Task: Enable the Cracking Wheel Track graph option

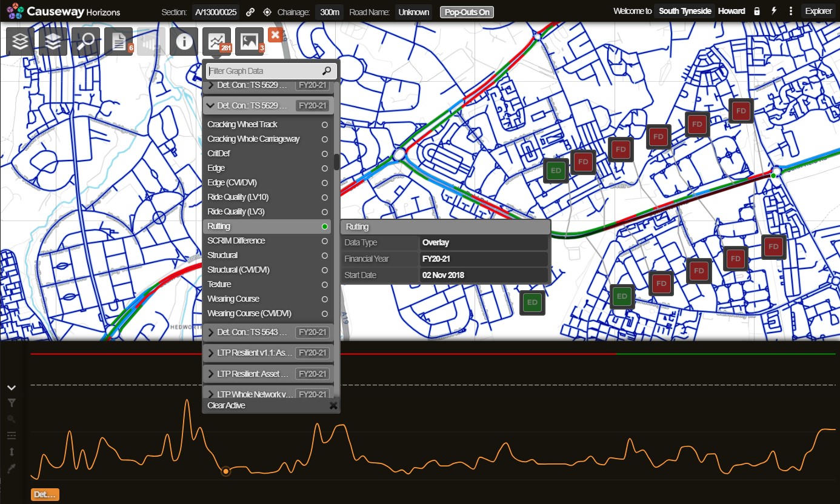Action: click(325, 125)
